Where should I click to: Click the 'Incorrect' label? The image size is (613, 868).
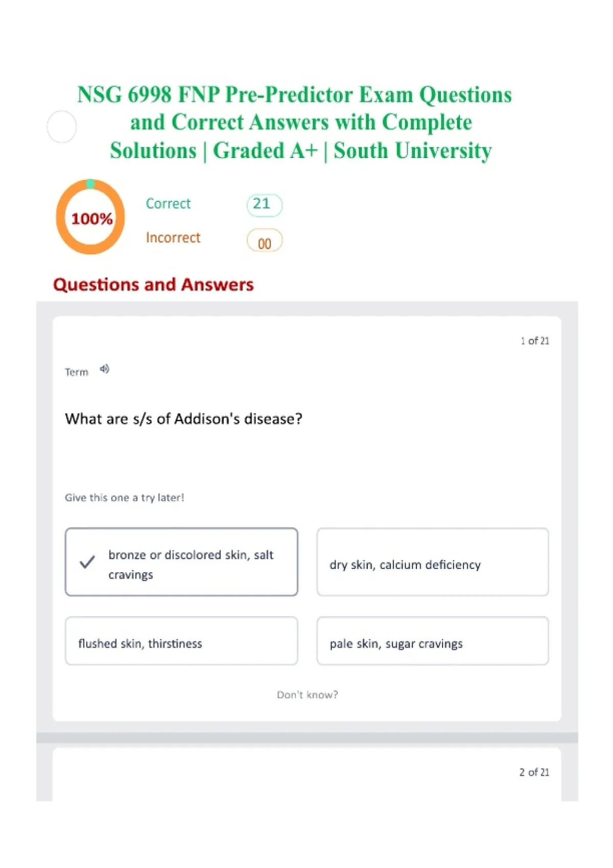point(173,238)
